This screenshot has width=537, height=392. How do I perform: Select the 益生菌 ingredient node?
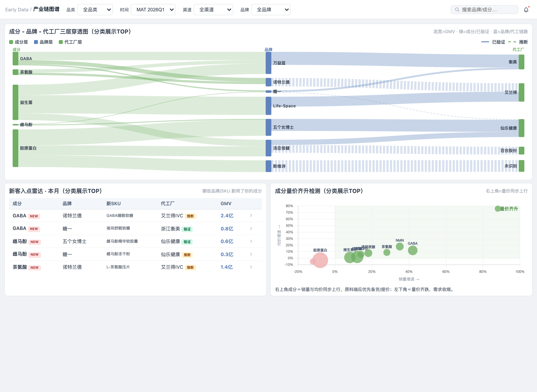(15, 102)
